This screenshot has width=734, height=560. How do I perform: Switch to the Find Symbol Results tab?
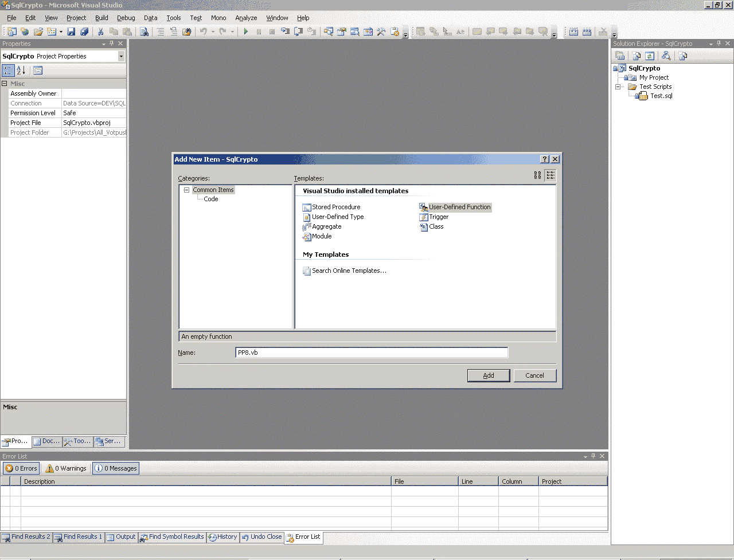pyautogui.click(x=171, y=537)
